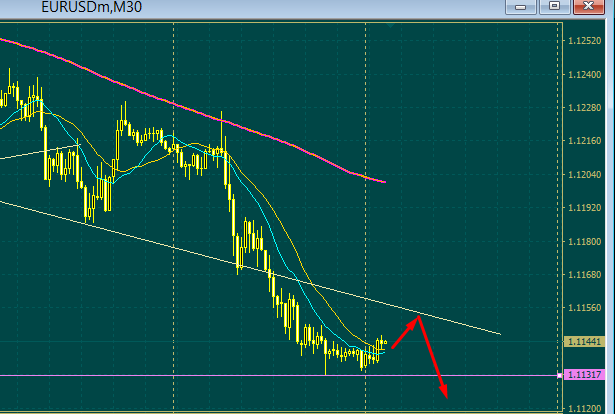Click the 1.11560 price scale value

click(584, 308)
